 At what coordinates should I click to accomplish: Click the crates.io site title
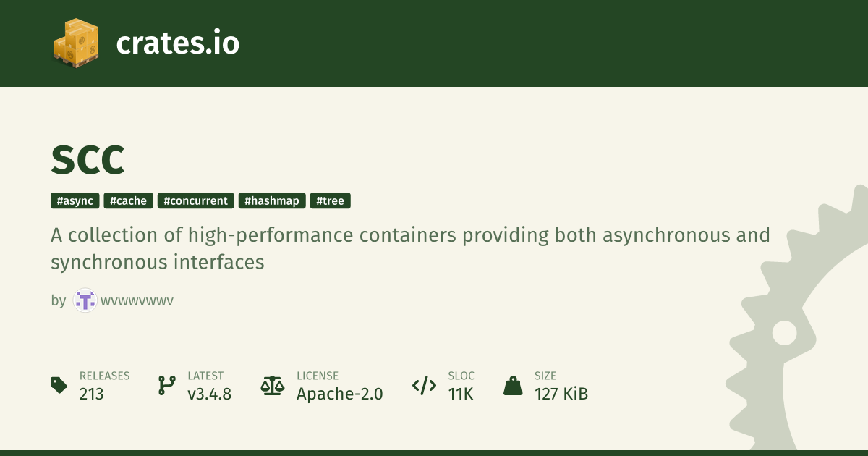(x=178, y=43)
